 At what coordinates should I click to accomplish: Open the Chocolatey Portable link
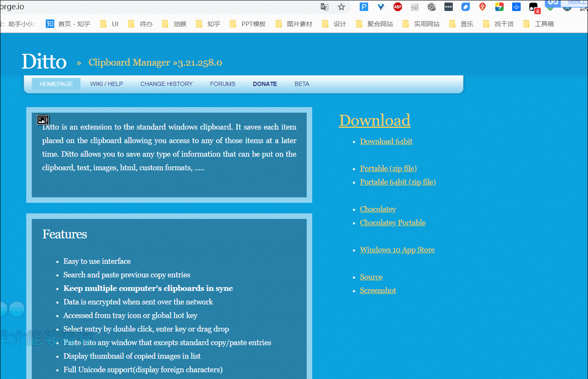(x=393, y=223)
